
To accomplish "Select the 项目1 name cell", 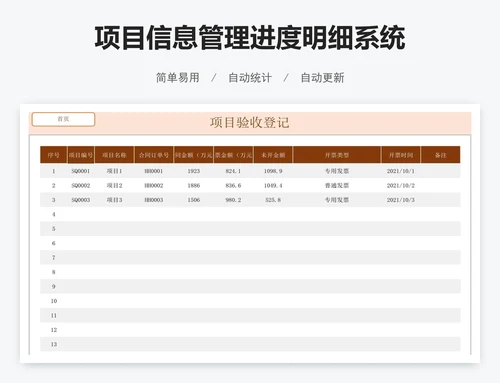I will click(114, 171).
